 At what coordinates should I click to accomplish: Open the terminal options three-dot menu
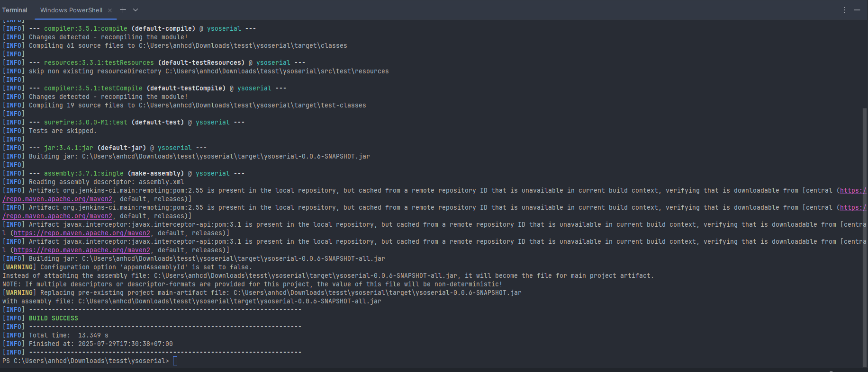(x=844, y=10)
